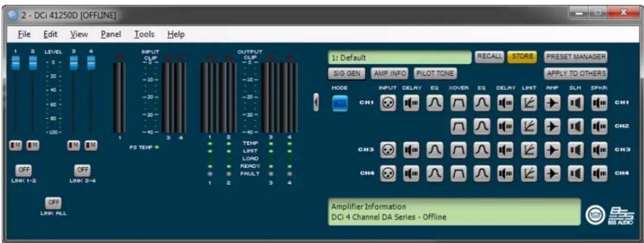Toggle LINK 3-4 on
The image size is (644, 243).
pyautogui.click(x=83, y=170)
